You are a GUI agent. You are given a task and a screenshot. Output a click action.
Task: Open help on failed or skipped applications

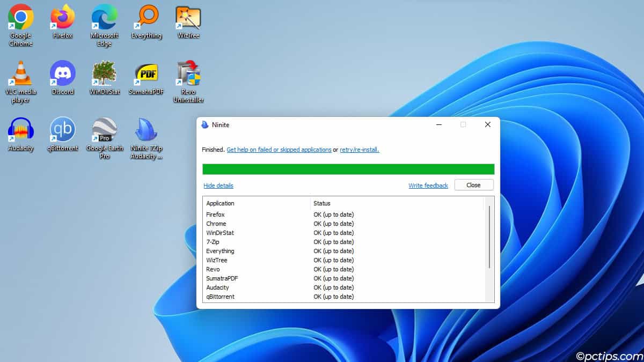tap(279, 150)
